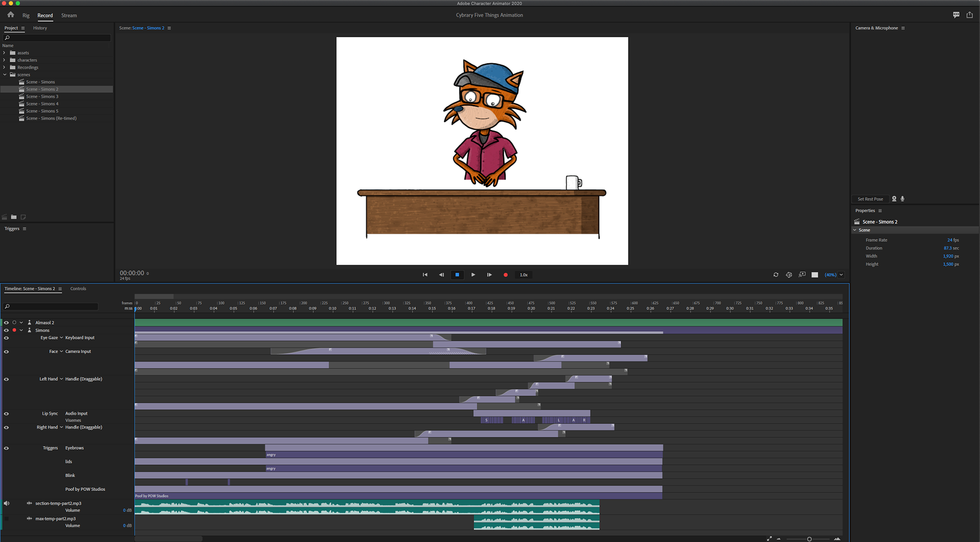Stop playback with the blue square button
The height and width of the screenshot is (542, 980).
click(x=457, y=275)
